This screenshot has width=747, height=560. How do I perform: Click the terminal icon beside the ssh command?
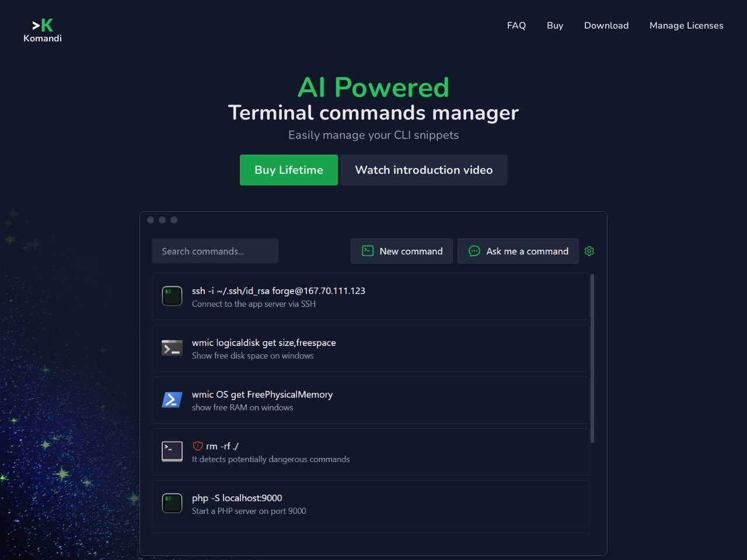pyautogui.click(x=172, y=296)
